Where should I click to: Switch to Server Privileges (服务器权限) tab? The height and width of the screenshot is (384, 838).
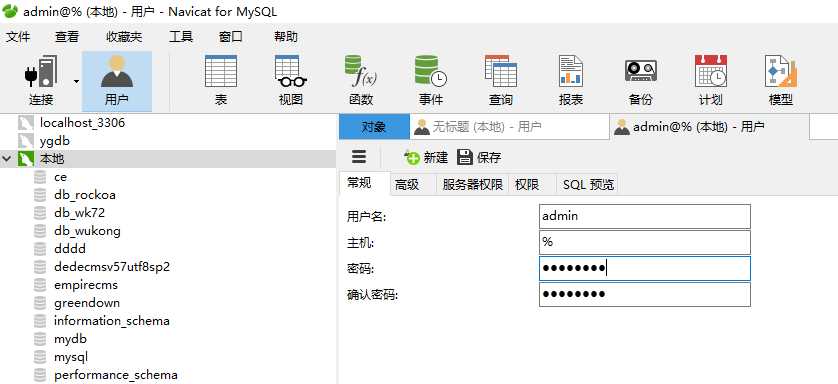coord(472,184)
